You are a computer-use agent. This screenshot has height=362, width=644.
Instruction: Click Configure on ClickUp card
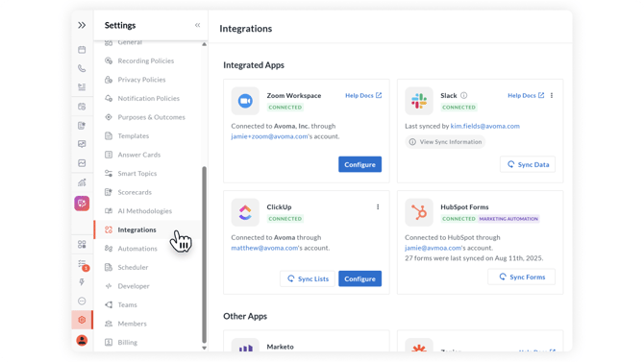click(x=359, y=278)
